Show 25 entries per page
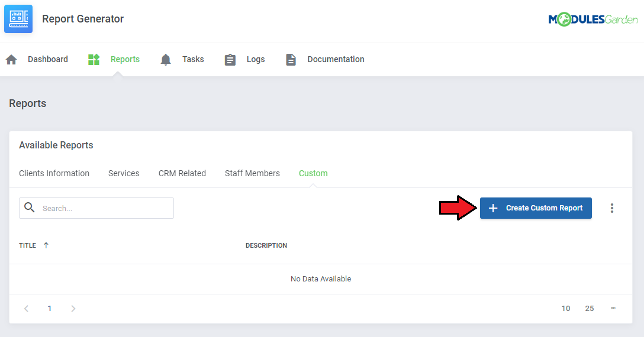Screen dimensions: 644x337 pos(590,308)
